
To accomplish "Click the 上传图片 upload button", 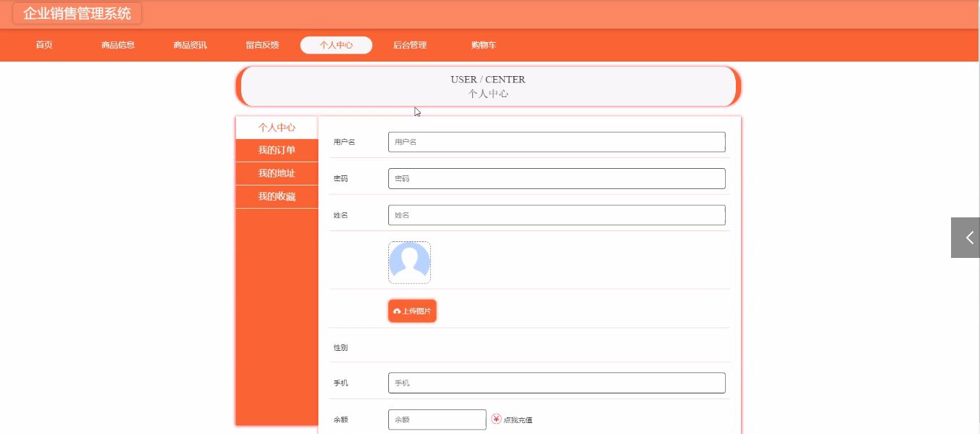I will click(x=412, y=311).
